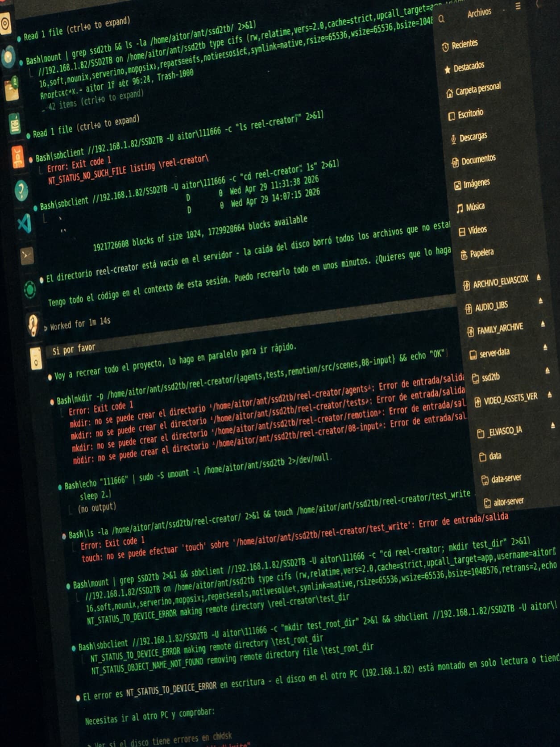Launch the round blue browser icon in dock
The height and width of the screenshot is (747, 560).
[8, 56]
